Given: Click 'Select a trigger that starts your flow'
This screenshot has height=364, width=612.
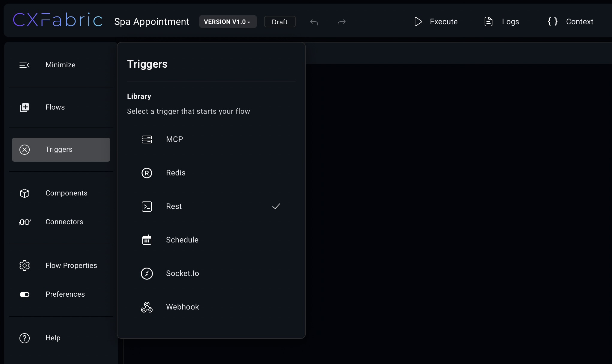Looking at the screenshot, I should coord(189,111).
